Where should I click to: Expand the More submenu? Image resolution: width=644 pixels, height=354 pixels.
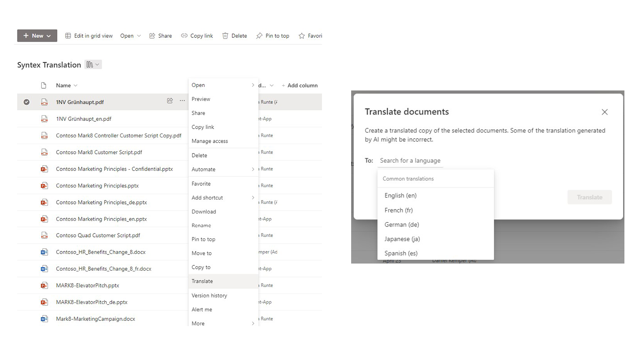pos(223,323)
